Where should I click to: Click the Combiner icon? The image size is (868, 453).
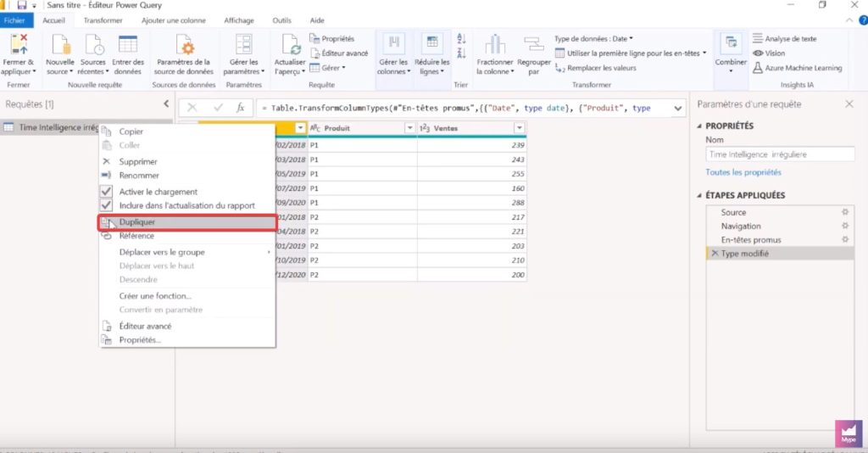[731, 44]
